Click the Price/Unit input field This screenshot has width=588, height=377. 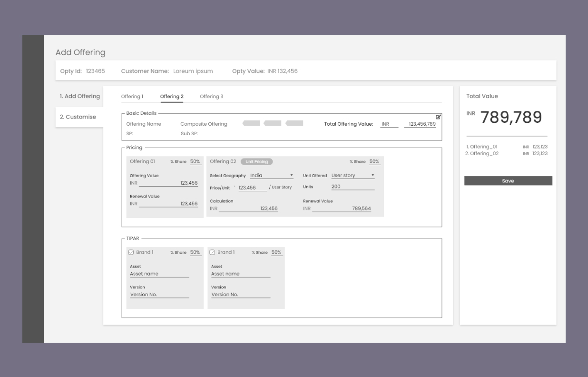[253, 188]
